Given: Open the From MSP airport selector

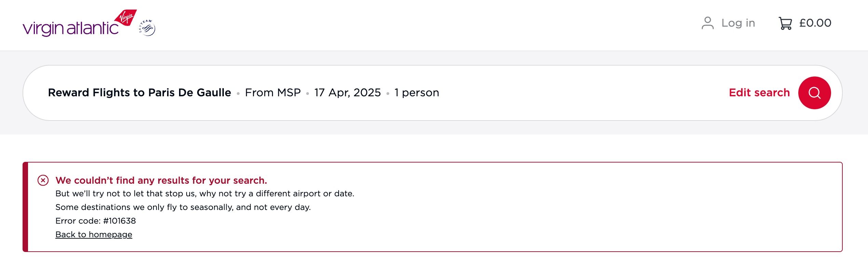Looking at the screenshot, I should click(273, 92).
